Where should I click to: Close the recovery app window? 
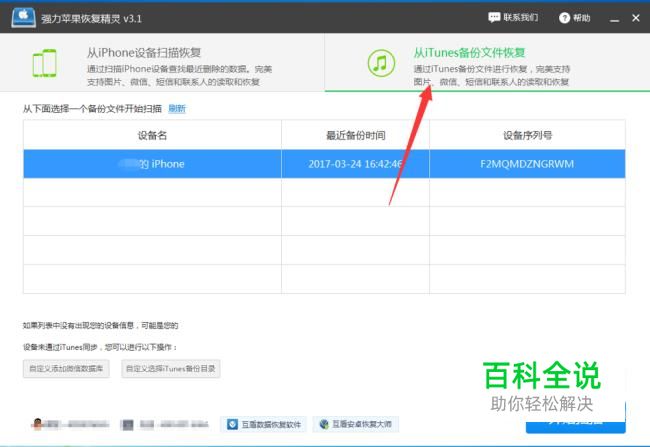coord(636,18)
